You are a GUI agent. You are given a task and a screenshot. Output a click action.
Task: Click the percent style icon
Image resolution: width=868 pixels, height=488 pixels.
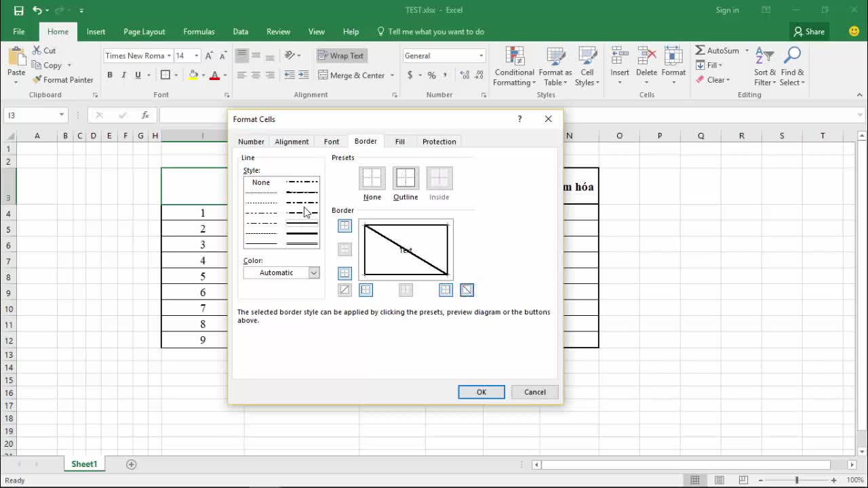431,75
